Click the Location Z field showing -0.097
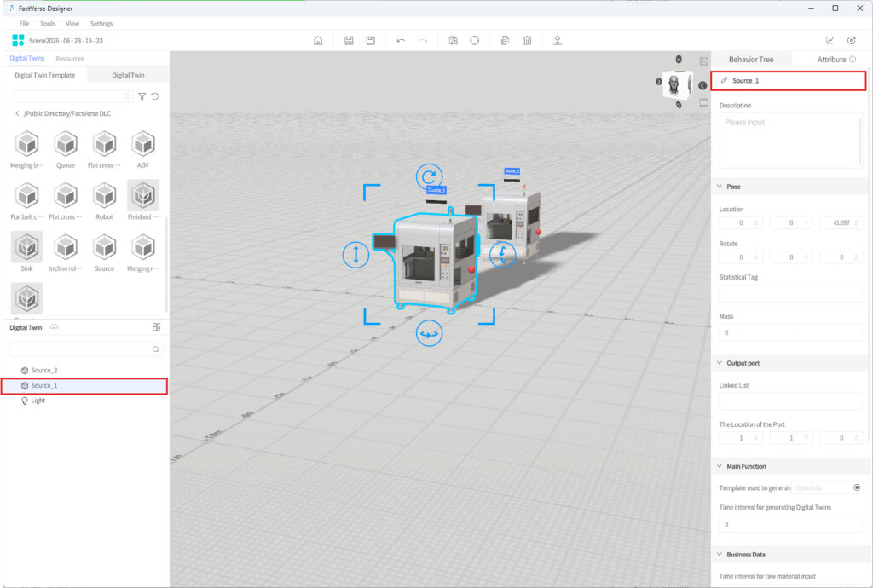 841,222
